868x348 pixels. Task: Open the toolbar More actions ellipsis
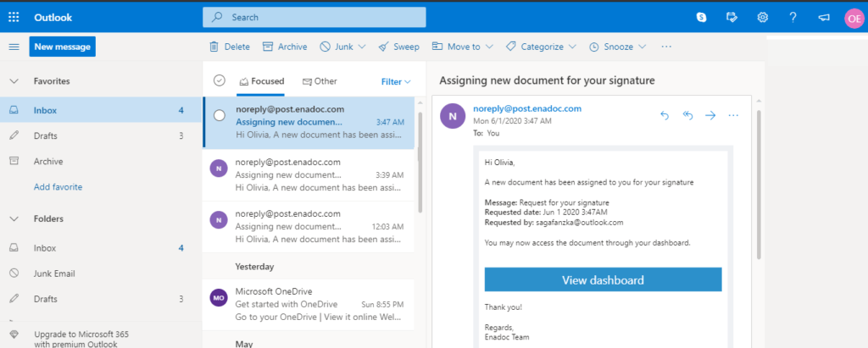click(x=666, y=47)
